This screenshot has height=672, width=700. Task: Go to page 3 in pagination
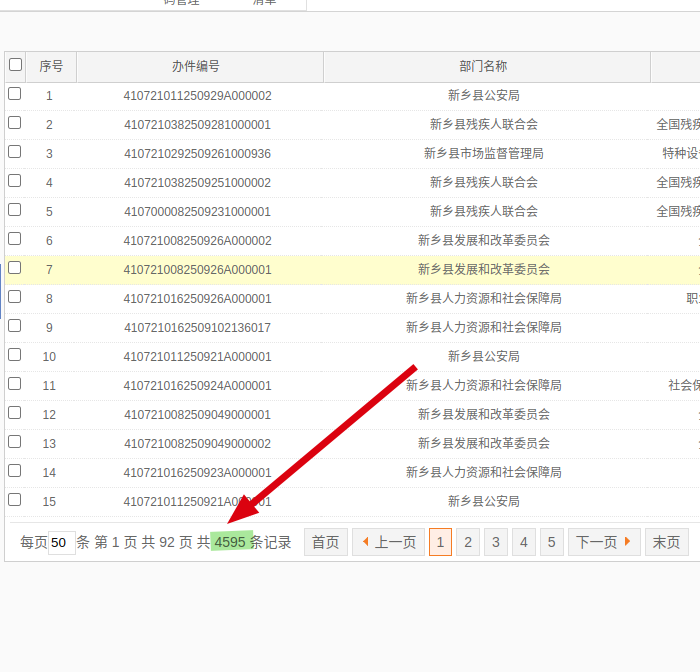(x=496, y=542)
